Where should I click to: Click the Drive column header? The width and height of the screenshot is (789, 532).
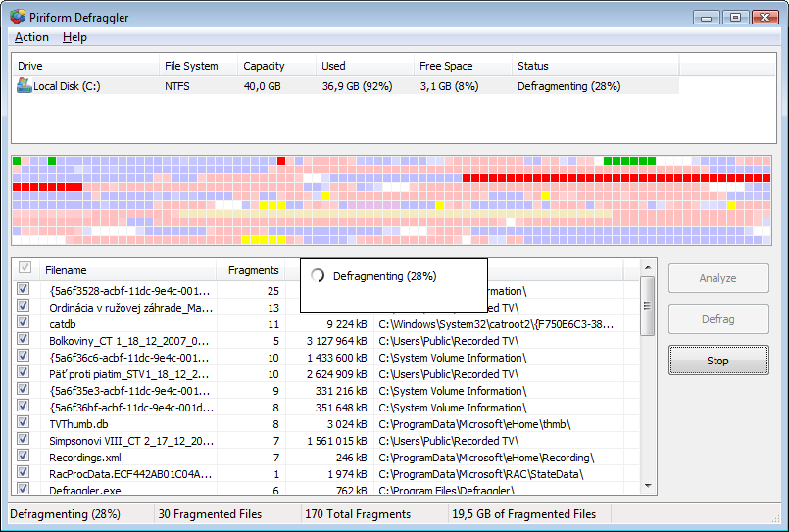pos(85,66)
